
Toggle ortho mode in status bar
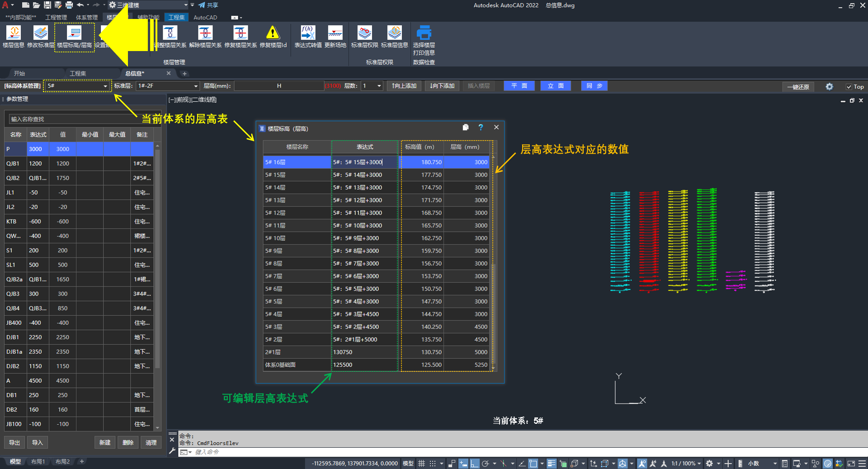(x=474, y=464)
